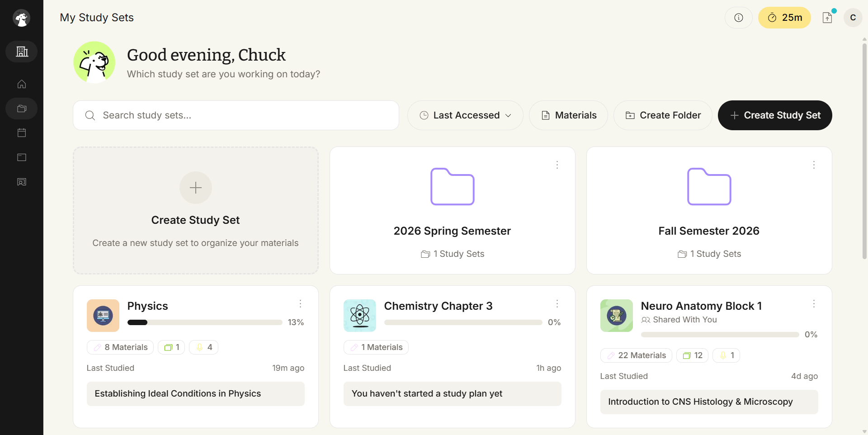The height and width of the screenshot is (435, 868).
Task: Click the My Study Sets page heading
Action: [97, 18]
